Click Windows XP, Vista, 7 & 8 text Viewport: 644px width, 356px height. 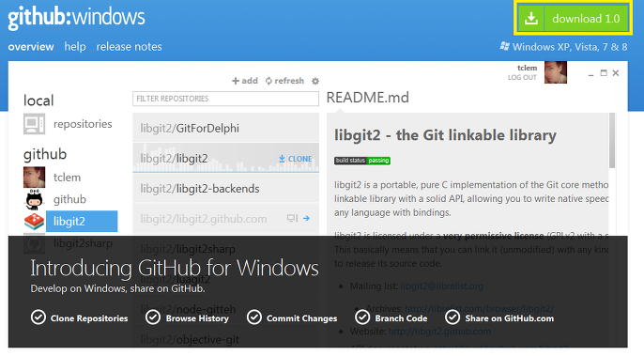pos(570,47)
